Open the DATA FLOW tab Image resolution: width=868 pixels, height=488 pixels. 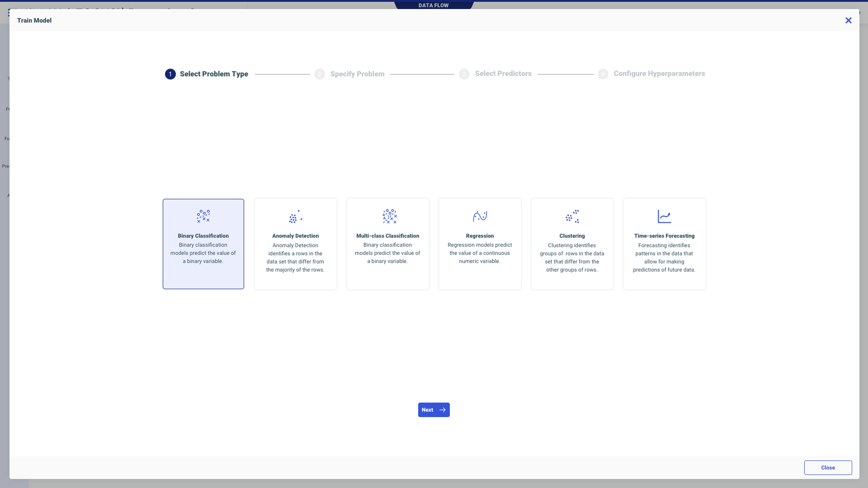pyautogui.click(x=433, y=5)
